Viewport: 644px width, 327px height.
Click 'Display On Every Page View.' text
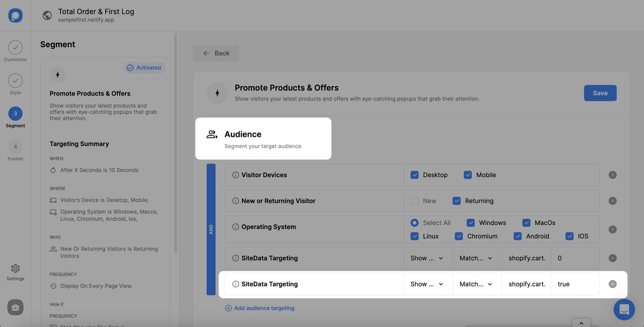point(97,286)
